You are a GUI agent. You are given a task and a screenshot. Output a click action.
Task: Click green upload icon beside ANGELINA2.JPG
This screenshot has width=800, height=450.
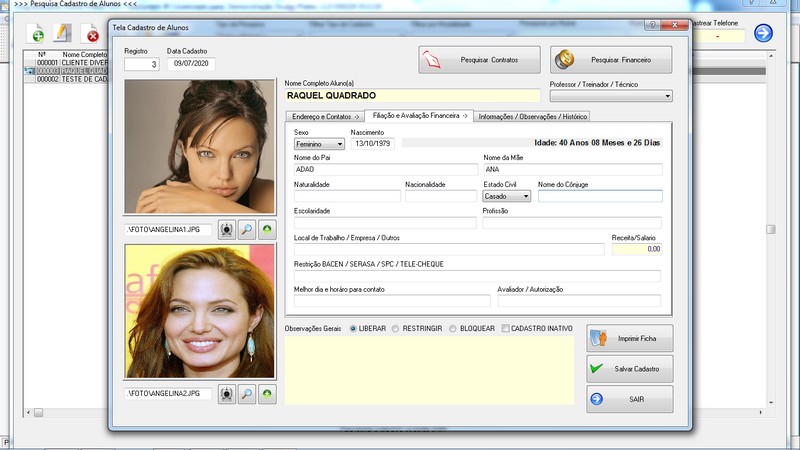[267, 394]
